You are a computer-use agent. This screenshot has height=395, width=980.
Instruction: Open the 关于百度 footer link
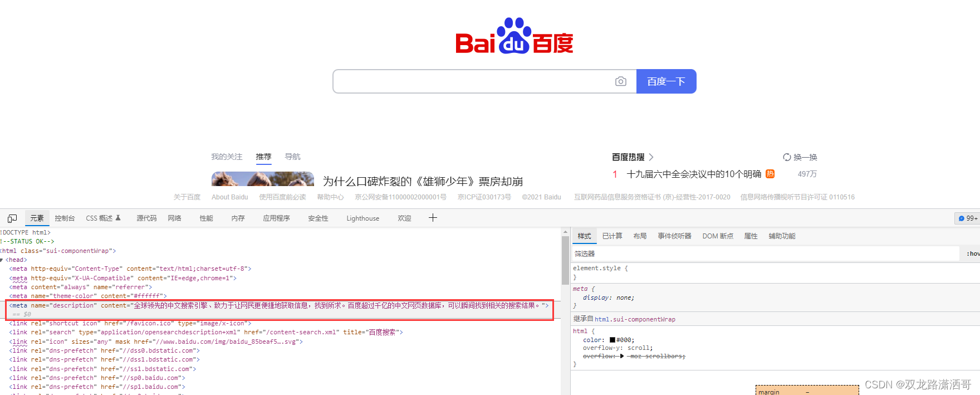point(187,197)
